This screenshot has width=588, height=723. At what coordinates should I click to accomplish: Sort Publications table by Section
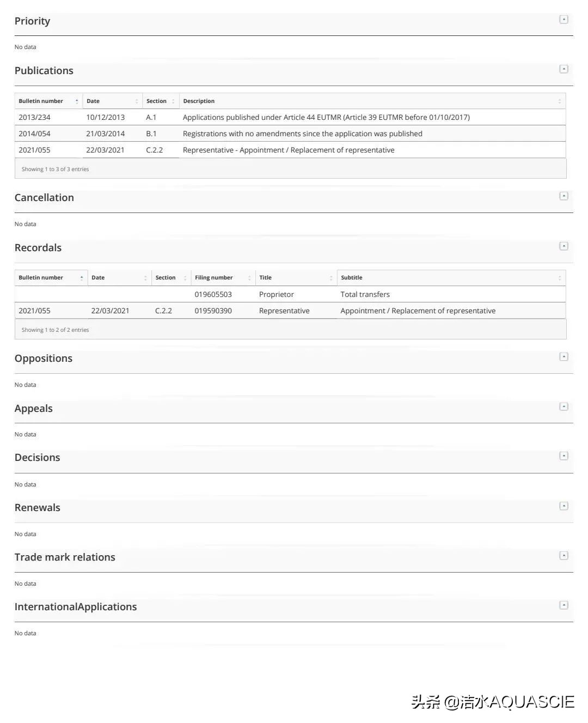pyautogui.click(x=161, y=101)
